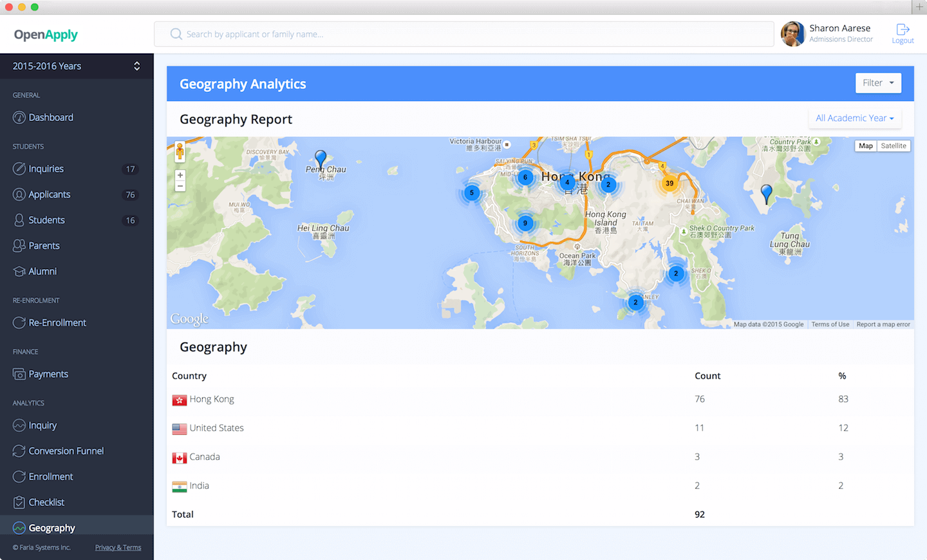The image size is (927, 560).
Task: Click the blue pin near Tung Lung Chau
Action: [766, 194]
